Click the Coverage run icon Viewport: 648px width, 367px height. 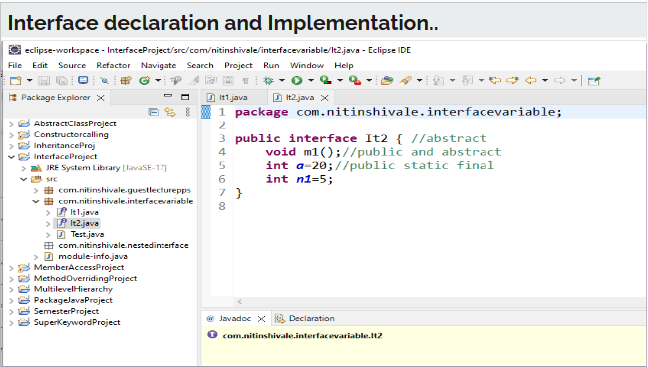(326, 81)
